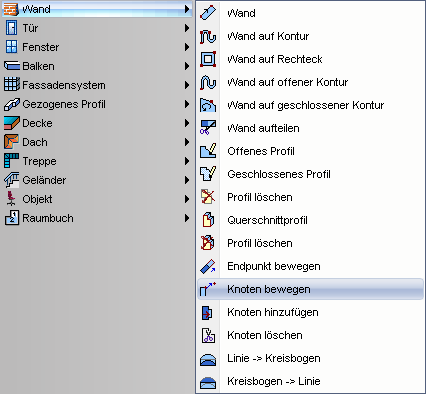Click the Fenster window icon
The image size is (426, 394).
point(11,47)
